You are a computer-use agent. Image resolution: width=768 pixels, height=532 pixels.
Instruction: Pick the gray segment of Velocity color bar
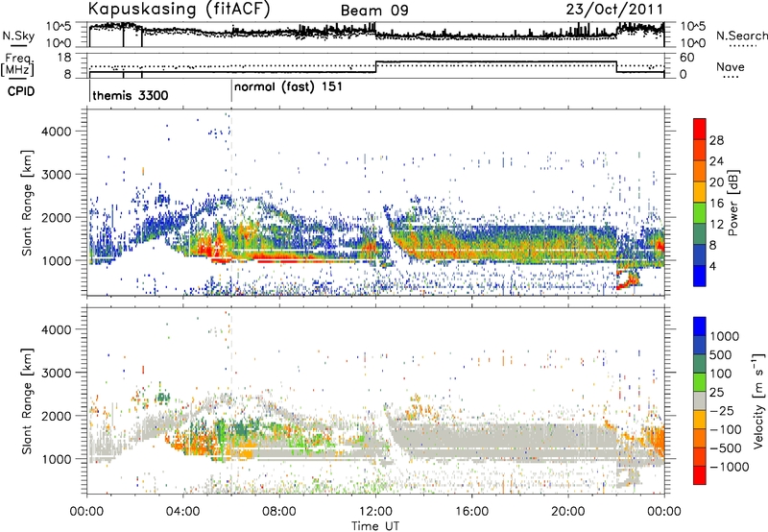point(700,401)
